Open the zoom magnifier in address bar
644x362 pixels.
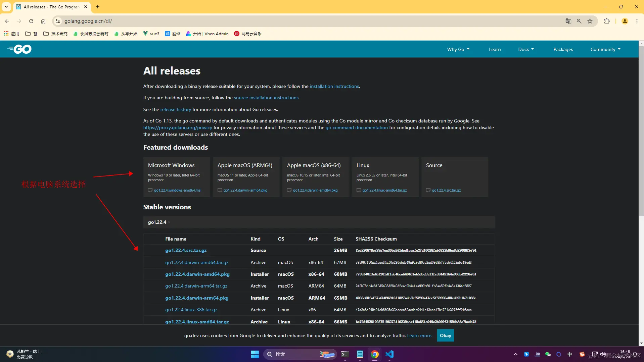(579, 21)
